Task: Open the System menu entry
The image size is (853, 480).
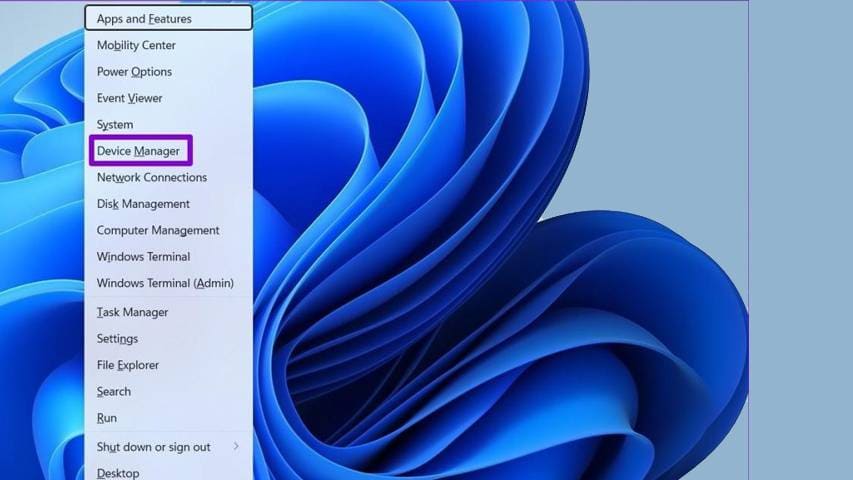Action: coord(169,125)
